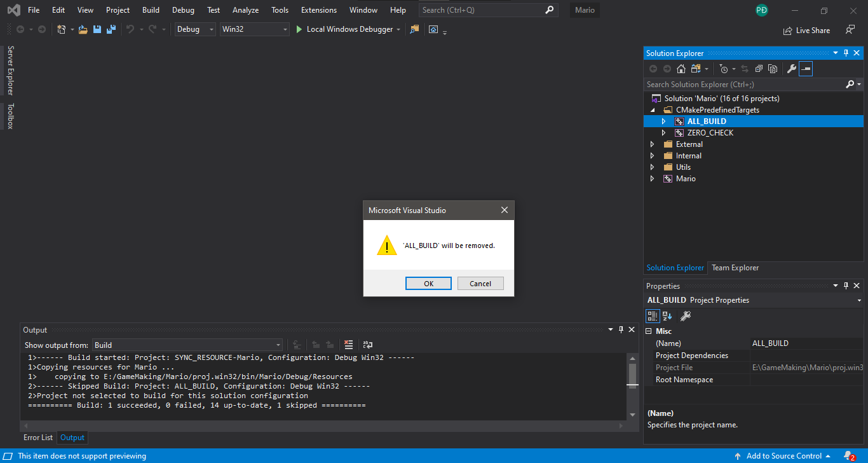The image size is (868, 463).
Task: Collapse the Misc property category
Action: point(649,331)
